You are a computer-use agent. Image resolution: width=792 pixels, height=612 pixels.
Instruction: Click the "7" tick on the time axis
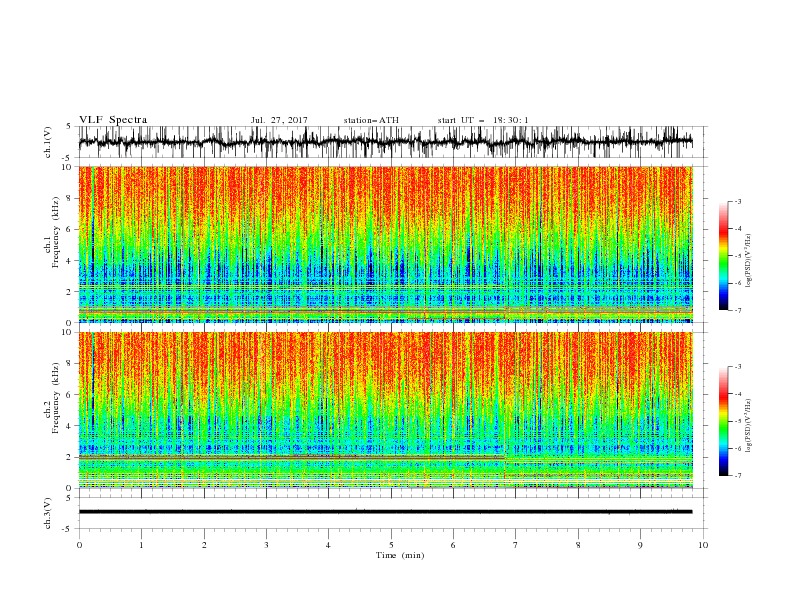516,545
